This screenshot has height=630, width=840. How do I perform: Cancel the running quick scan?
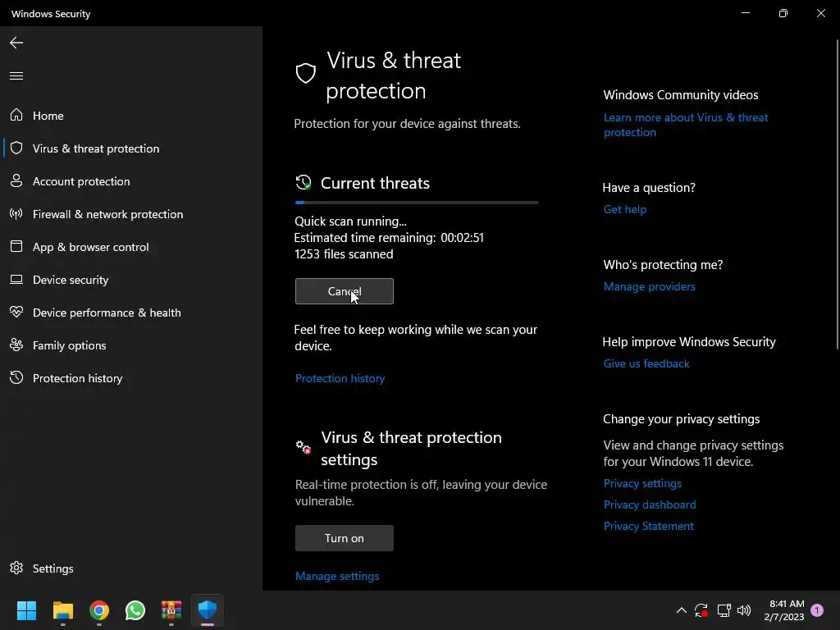tap(344, 291)
